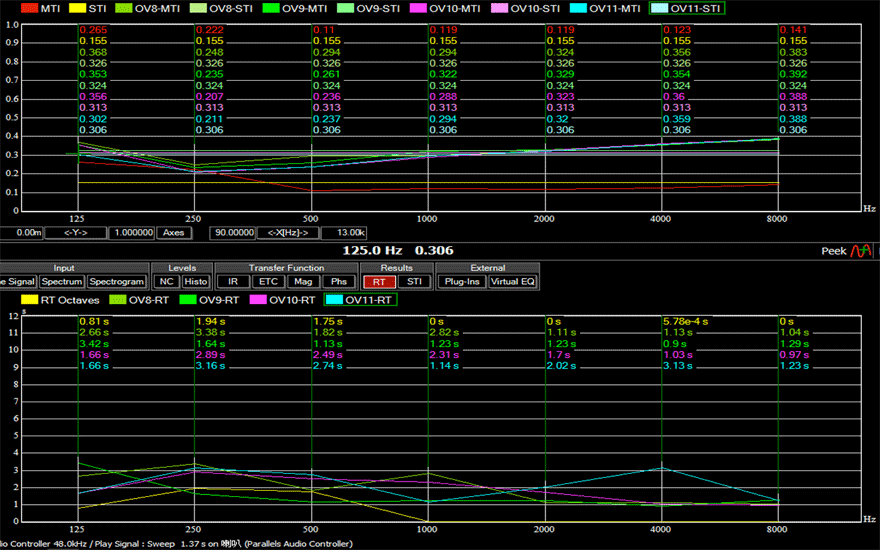Show the ETC transfer function
Screen dimensions: 880x550
[x=268, y=281]
